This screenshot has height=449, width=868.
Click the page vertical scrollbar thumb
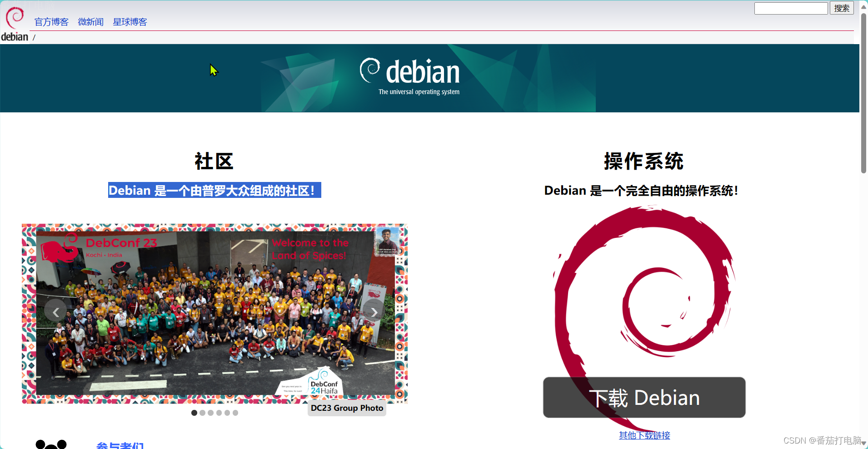[863, 93]
